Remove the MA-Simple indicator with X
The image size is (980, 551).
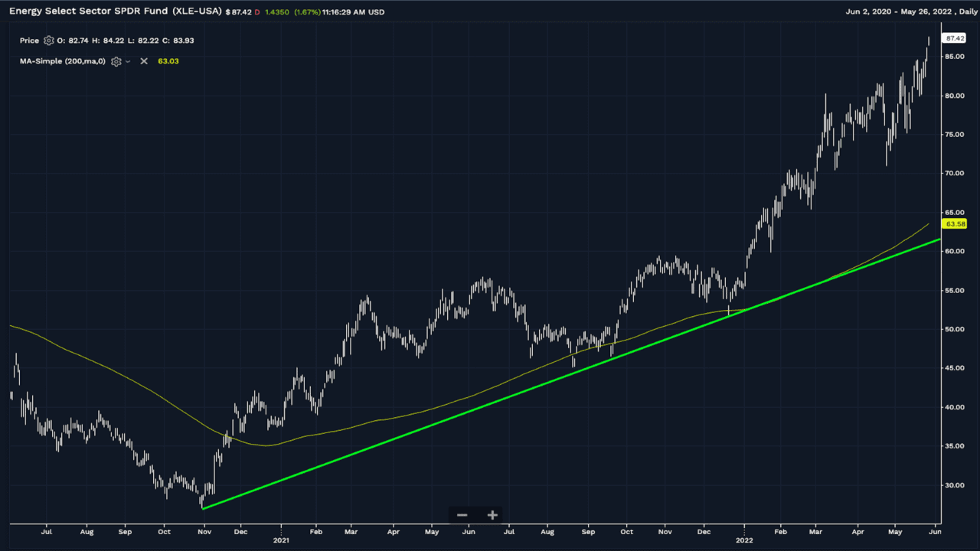pos(144,61)
